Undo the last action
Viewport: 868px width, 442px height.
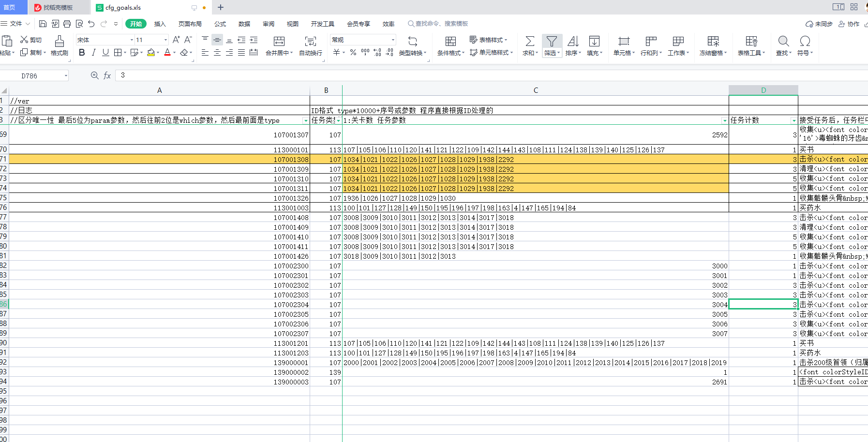click(x=91, y=24)
